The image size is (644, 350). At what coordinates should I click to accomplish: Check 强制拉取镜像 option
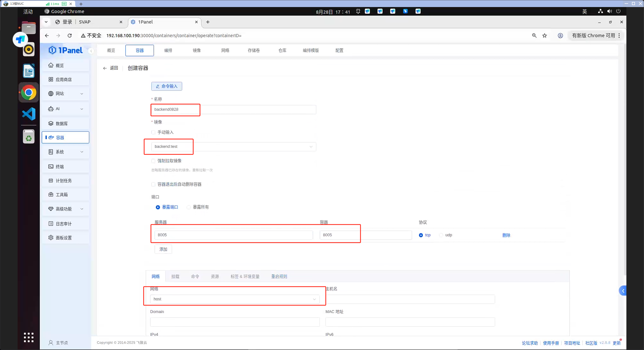point(153,161)
